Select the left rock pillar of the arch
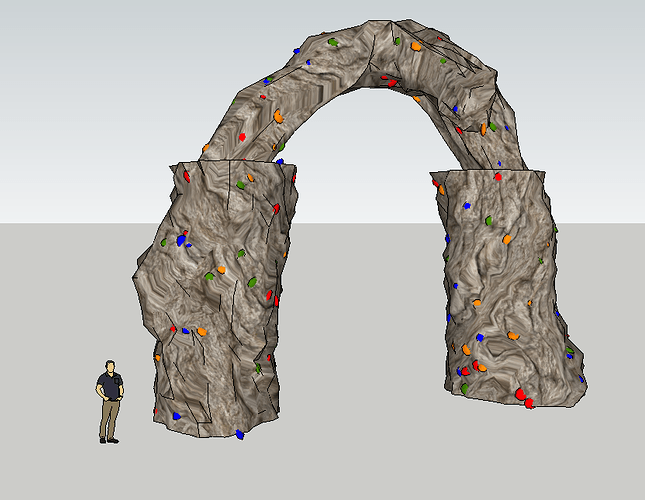645x500 pixels. 214,300
